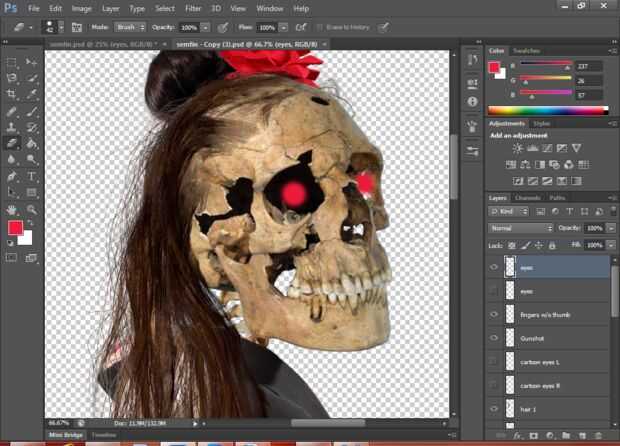The width and height of the screenshot is (620, 446).
Task: Hide the Gunshot layer
Action: click(494, 338)
